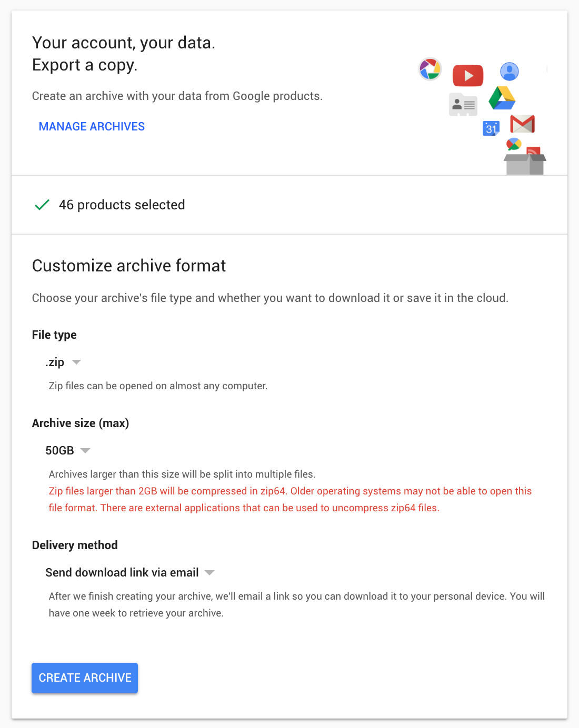Click the blue profile avatar icon

click(x=509, y=71)
